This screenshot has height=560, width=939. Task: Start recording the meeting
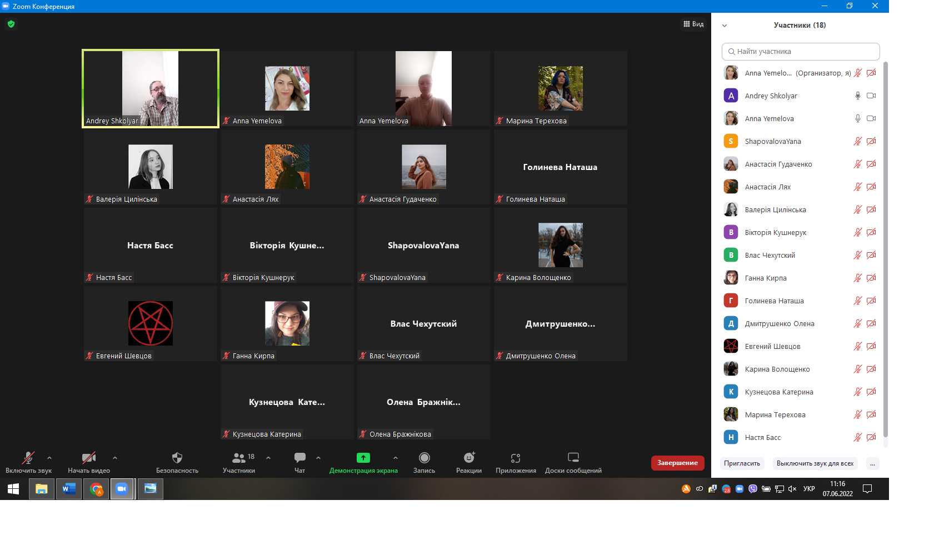424,462
